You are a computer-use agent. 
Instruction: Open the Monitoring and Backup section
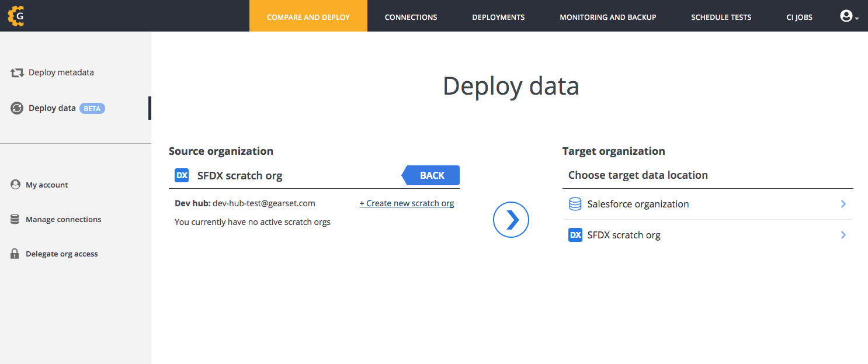[x=607, y=17]
